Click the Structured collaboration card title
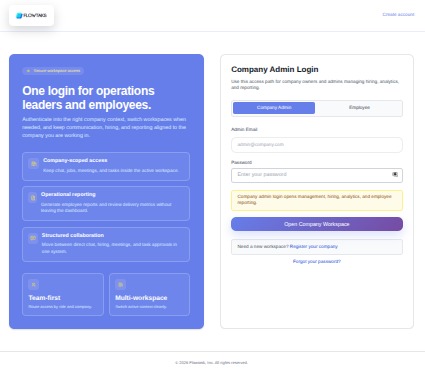425x377 pixels. (73, 235)
